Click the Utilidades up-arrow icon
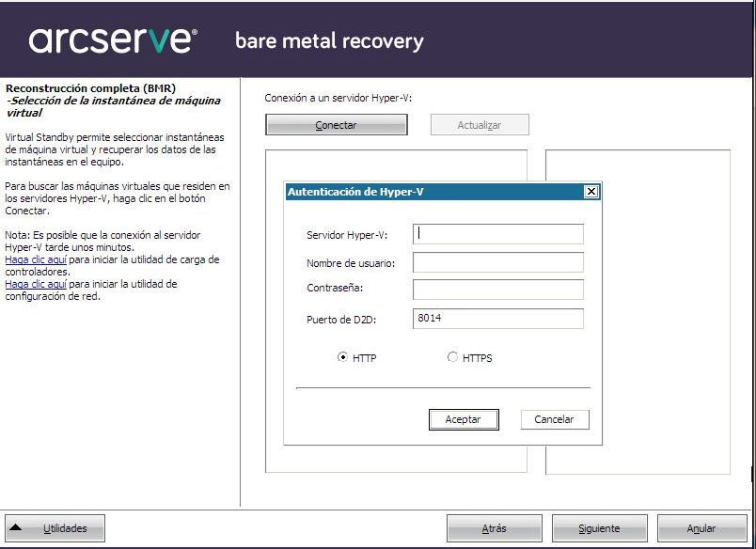 (x=15, y=527)
